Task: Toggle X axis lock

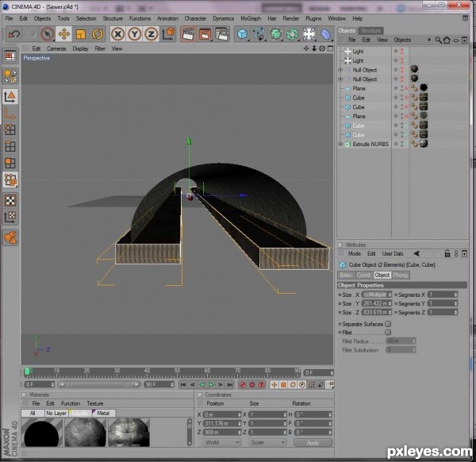Action: [x=117, y=34]
